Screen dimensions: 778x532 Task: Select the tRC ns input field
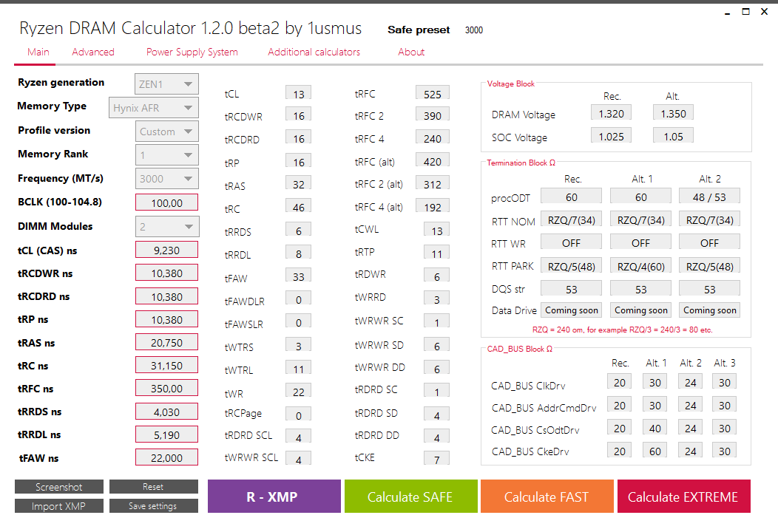click(x=166, y=366)
